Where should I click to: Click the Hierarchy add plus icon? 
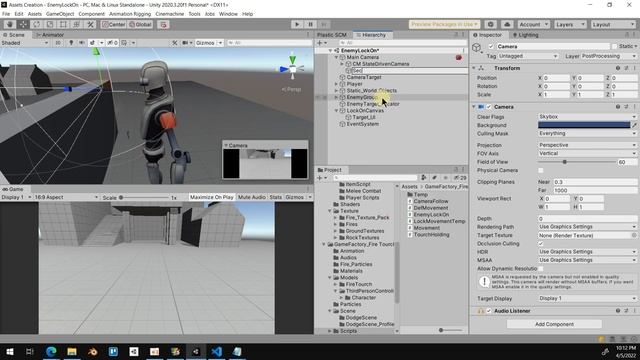320,42
